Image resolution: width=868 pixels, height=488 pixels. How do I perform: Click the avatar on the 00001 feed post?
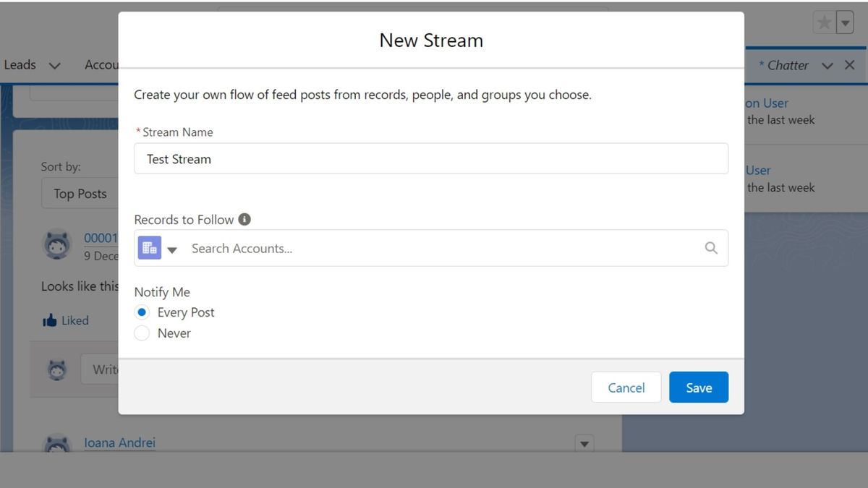(57, 244)
